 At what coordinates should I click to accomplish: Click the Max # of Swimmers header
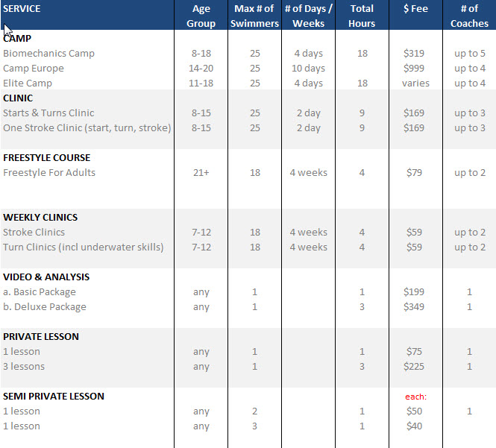[255, 16]
